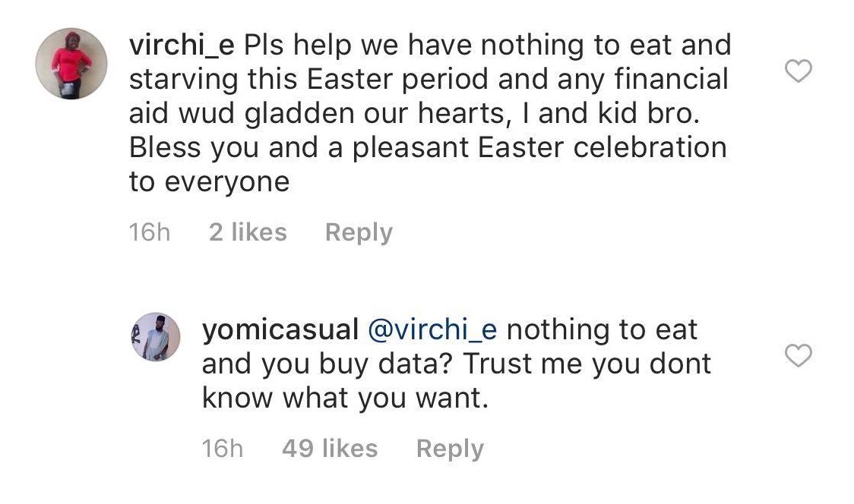Tap the heart on yomicasual's reply

(798, 354)
